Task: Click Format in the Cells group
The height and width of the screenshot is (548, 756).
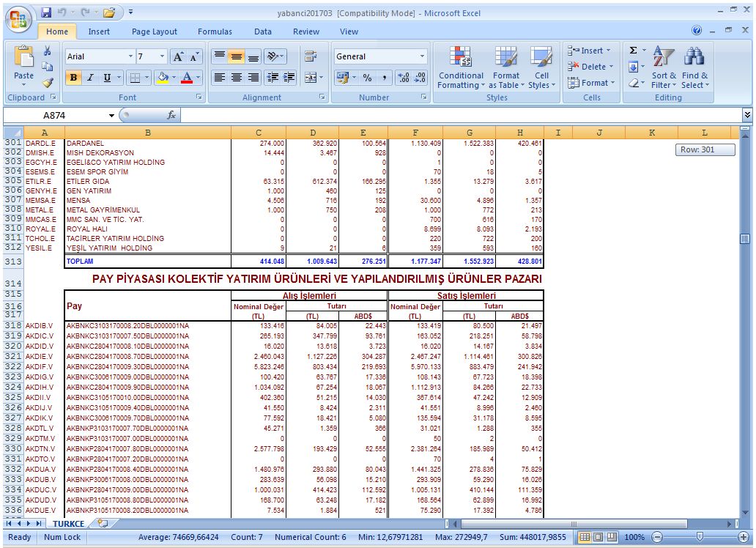Action: click(x=591, y=83)
